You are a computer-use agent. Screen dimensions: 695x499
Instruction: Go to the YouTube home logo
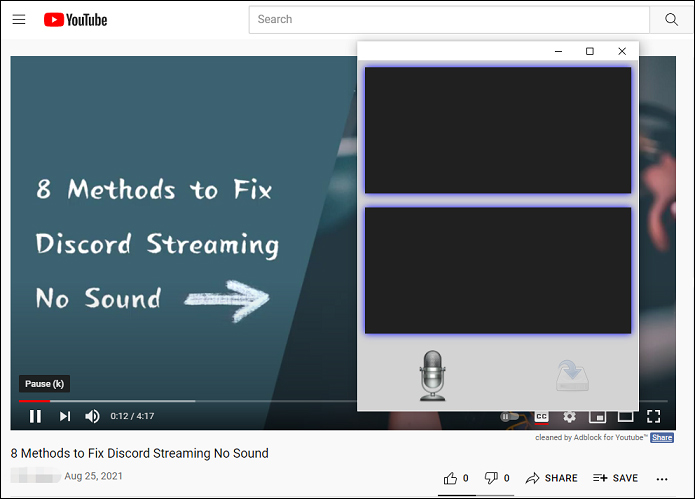(x=75, y=20)
